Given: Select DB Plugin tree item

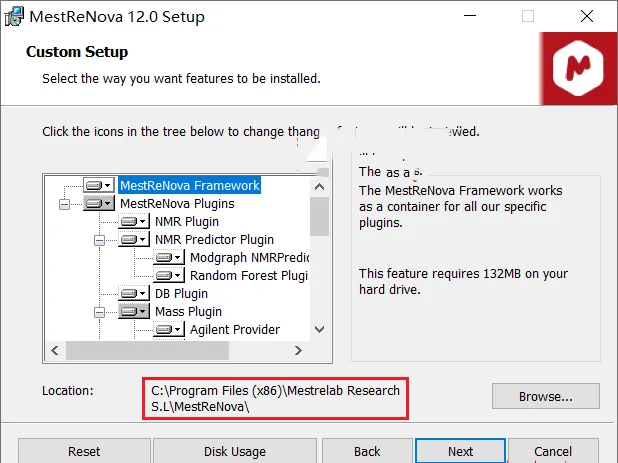Looking at the screenshot, I should [181, 294].
